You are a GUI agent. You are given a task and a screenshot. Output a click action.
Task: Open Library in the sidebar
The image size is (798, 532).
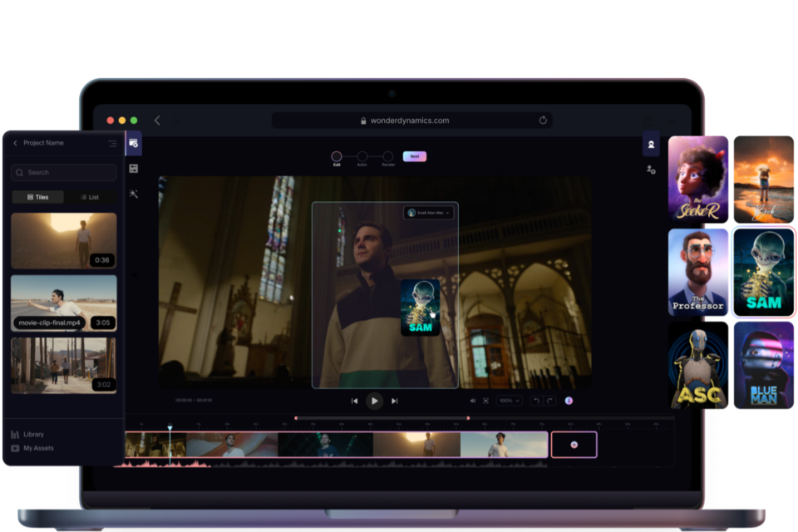[33, 434]
